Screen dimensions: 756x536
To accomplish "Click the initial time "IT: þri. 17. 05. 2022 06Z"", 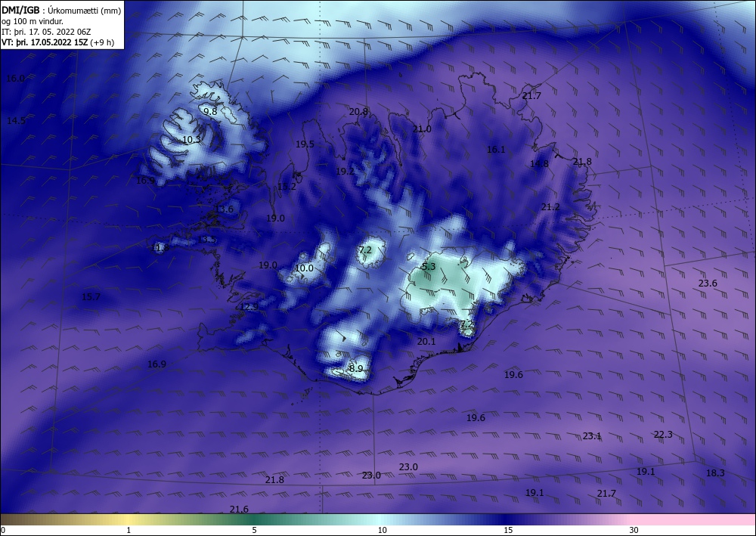I will pyautogui.click(x=46, y=32).
